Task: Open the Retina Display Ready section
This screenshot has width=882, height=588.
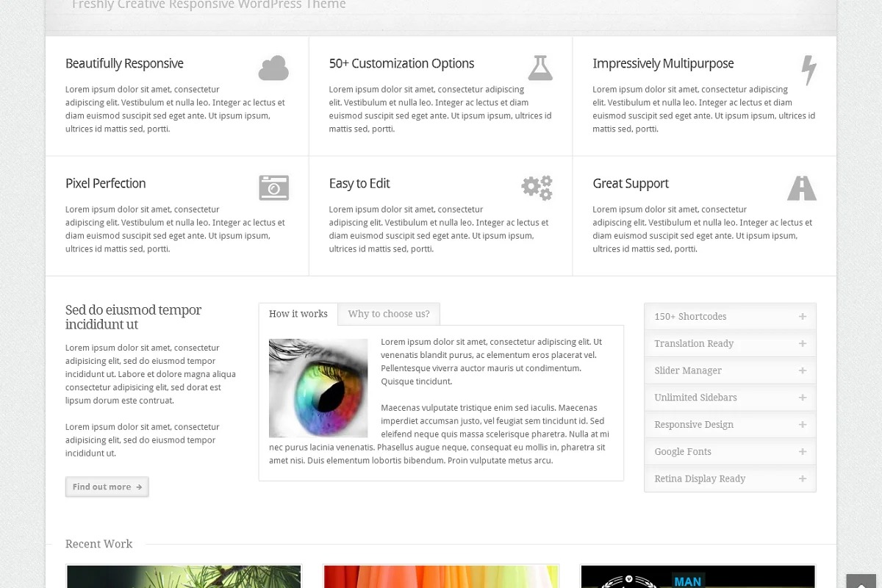Action: pos(730,478)
